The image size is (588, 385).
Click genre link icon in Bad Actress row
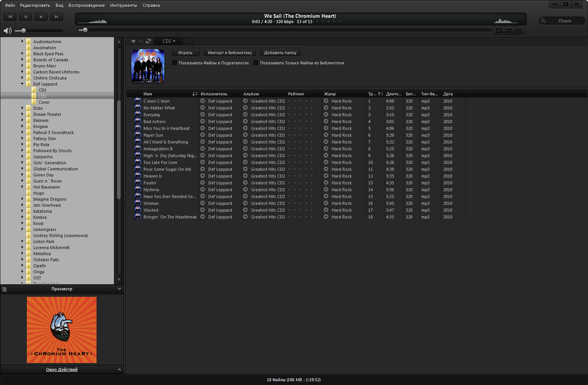pos(326,122)
